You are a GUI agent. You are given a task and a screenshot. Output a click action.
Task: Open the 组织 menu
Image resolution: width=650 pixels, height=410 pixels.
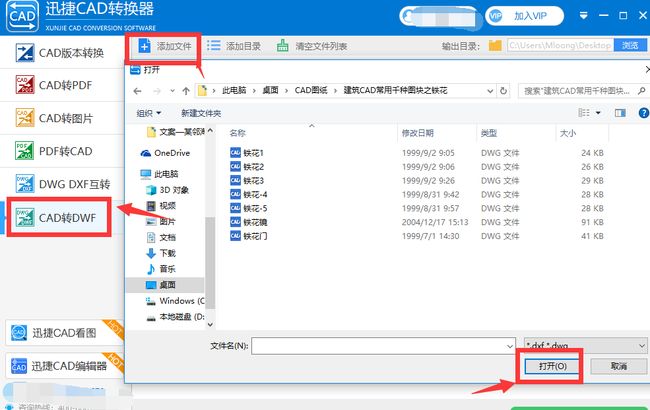(148, 113)
